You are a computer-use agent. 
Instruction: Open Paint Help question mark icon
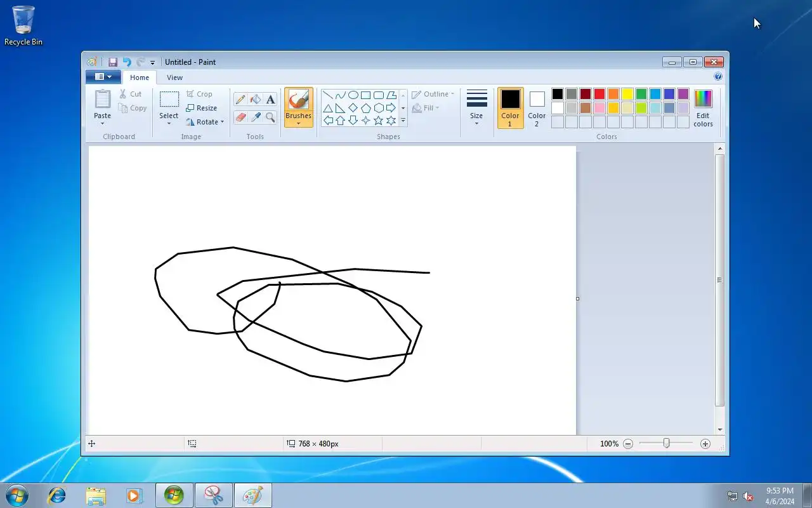718,76
